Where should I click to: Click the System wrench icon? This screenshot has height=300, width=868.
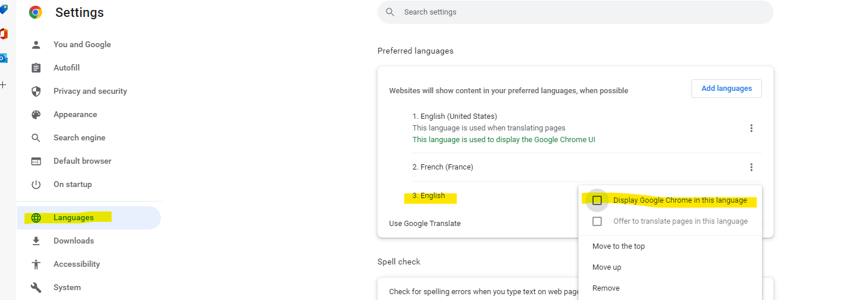(36, 288)
